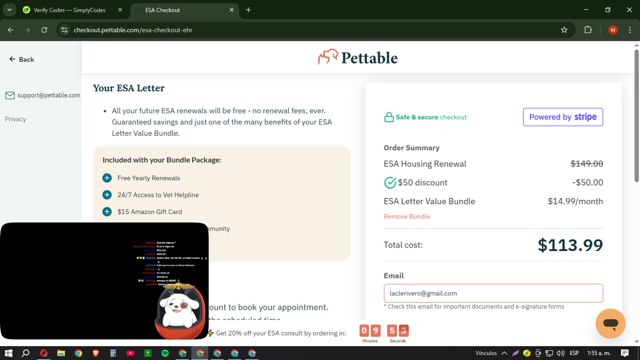Open the Calculator taskbar icon
The width and height of the screenshot is (640, 360).
tap(113, 353)
